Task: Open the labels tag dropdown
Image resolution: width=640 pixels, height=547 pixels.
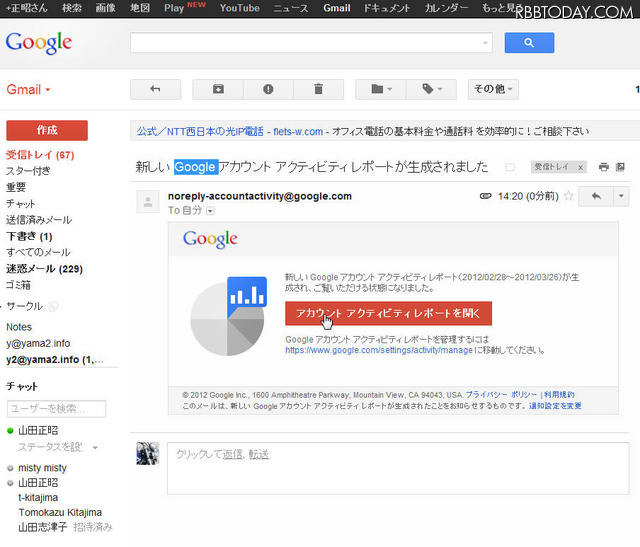Action: click(x=431, y=89)
